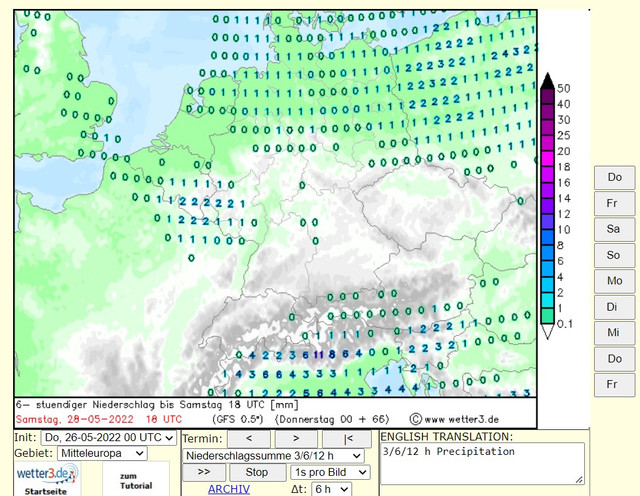This screenshot has height=496, width=640.
Task: Select the Di day button
Action: [615, 307]
